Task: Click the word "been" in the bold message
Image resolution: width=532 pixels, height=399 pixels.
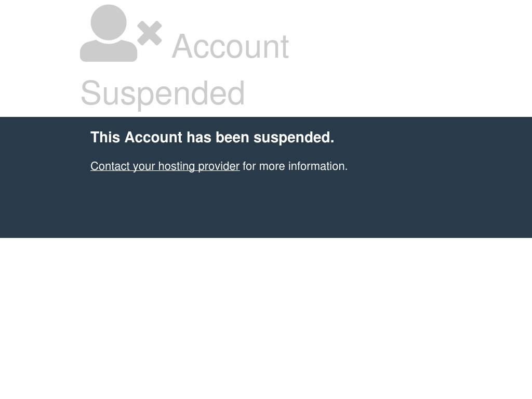Action: (x=232, y=137)
